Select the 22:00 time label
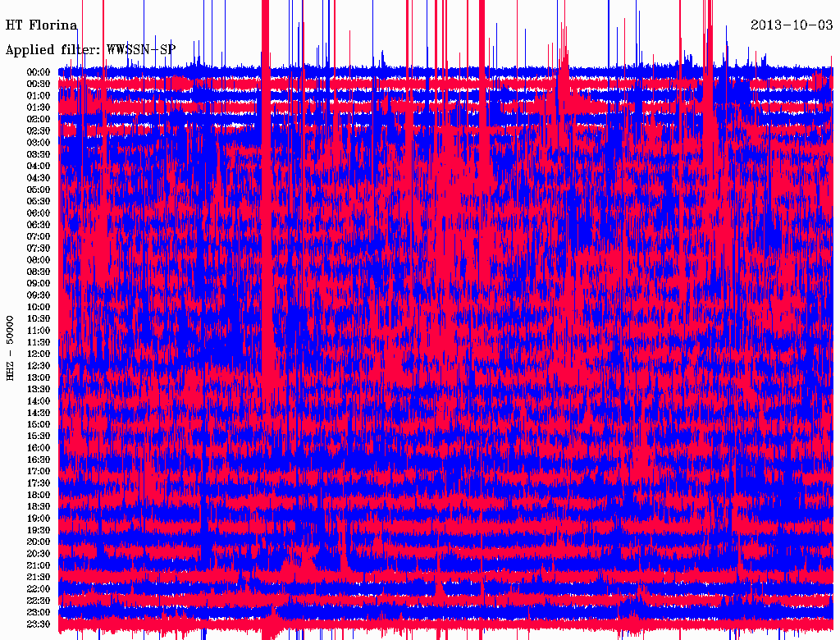This screenshot has height=640, width=840. tap(39, 588)
